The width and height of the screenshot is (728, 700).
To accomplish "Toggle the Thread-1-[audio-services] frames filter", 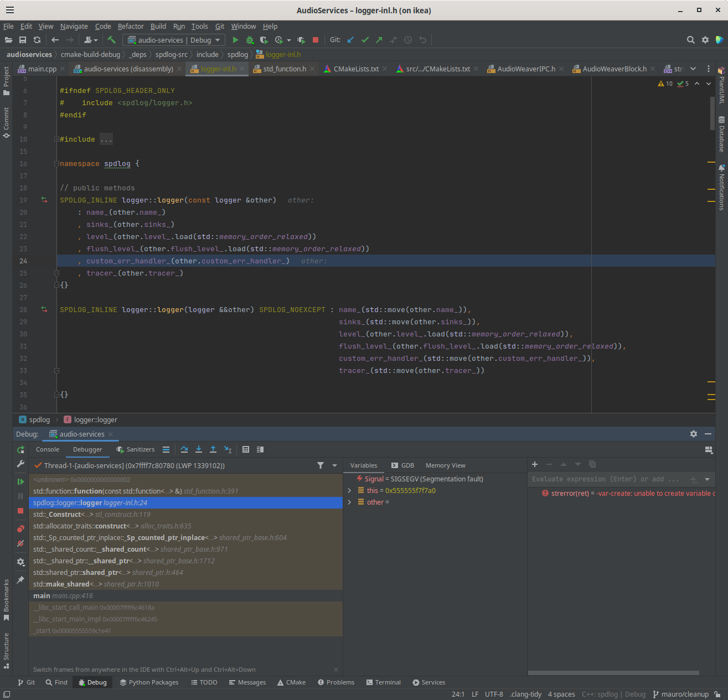I will click(321, 465).
